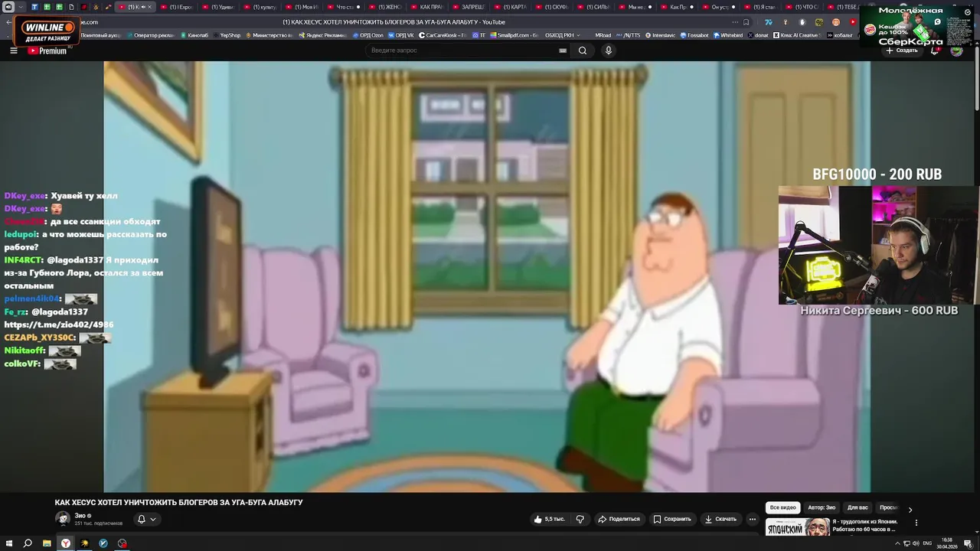Start voice search with microphone icon

pos(609,51)
